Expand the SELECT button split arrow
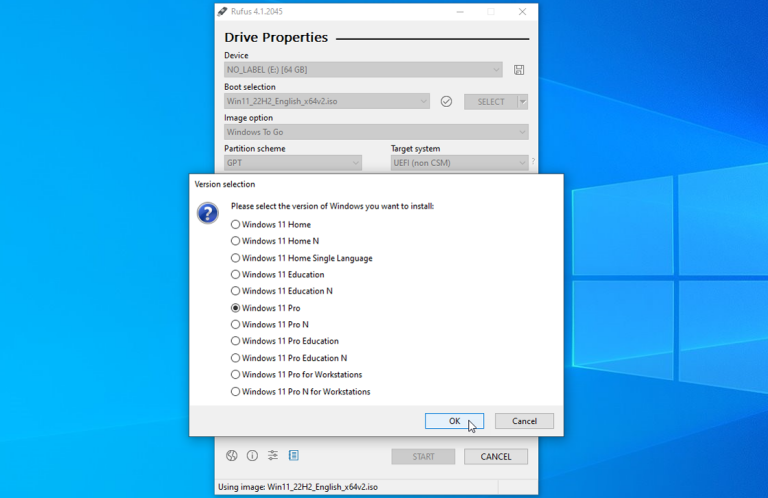 (x=523, y=102)
